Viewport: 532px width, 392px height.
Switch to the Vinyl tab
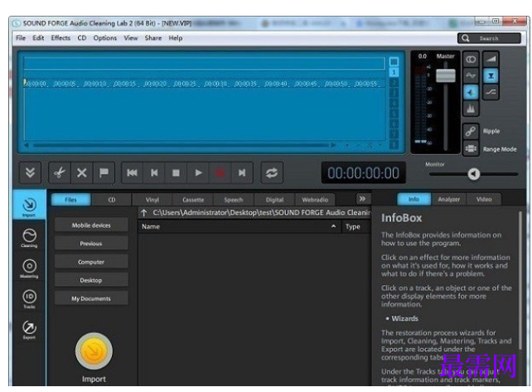tap(152, 200)
